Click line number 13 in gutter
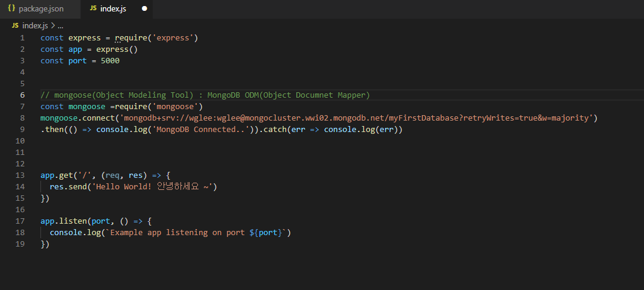This screenshot has height=290, width=644. click(x=20, y=175)
